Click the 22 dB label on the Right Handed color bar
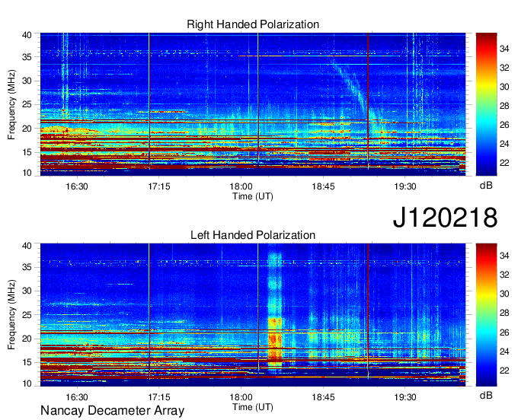The width and height of the screenshot is (518, 420). (x=504, y=163)
